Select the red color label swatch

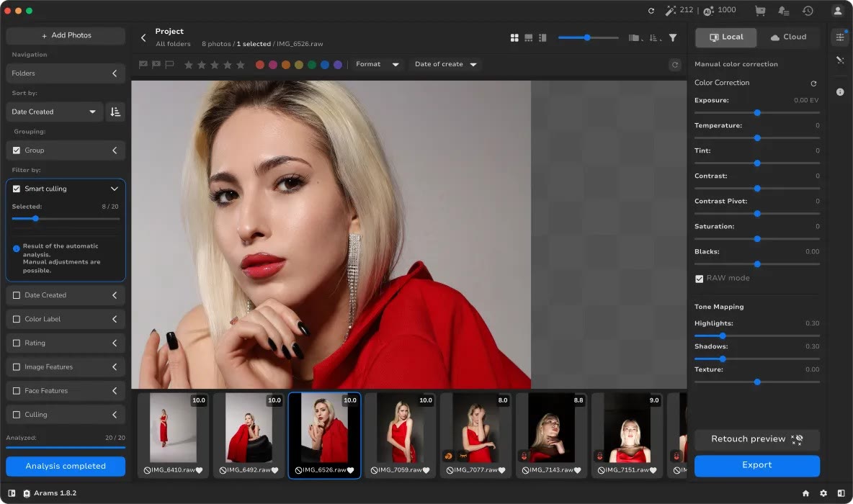click(260, 65)
